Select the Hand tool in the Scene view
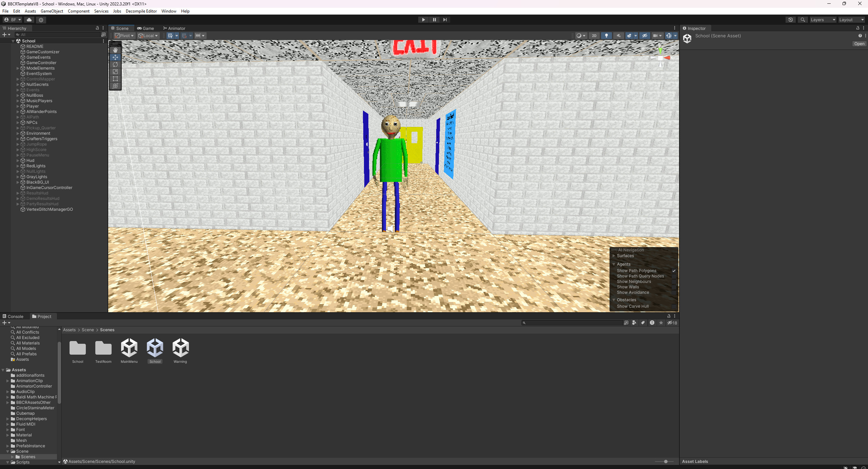 [x=115, y=50]
